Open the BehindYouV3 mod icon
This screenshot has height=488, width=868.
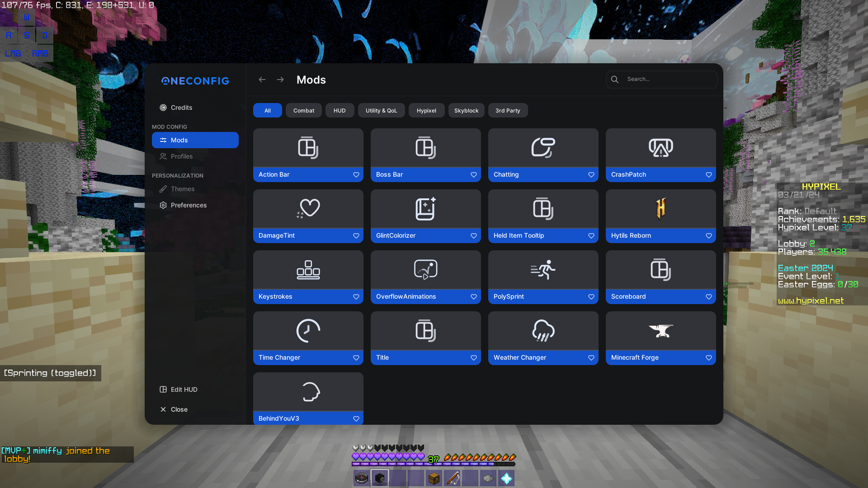[x=311, y=392]
